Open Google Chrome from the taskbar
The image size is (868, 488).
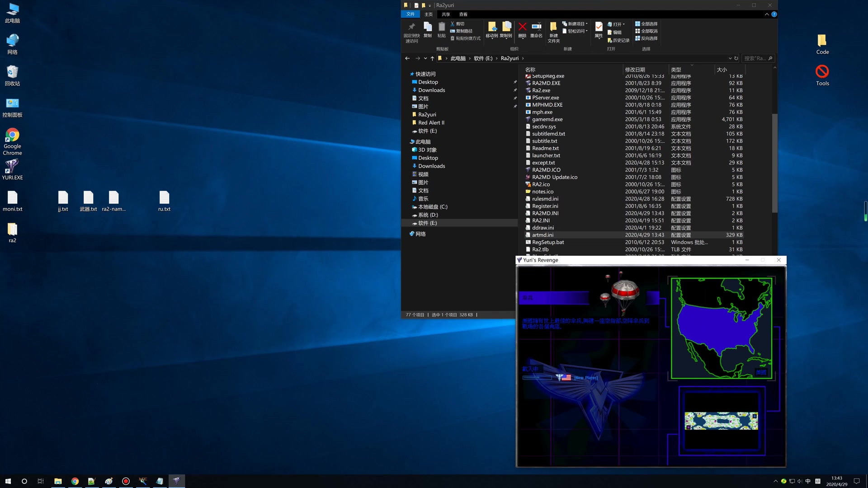75,481
